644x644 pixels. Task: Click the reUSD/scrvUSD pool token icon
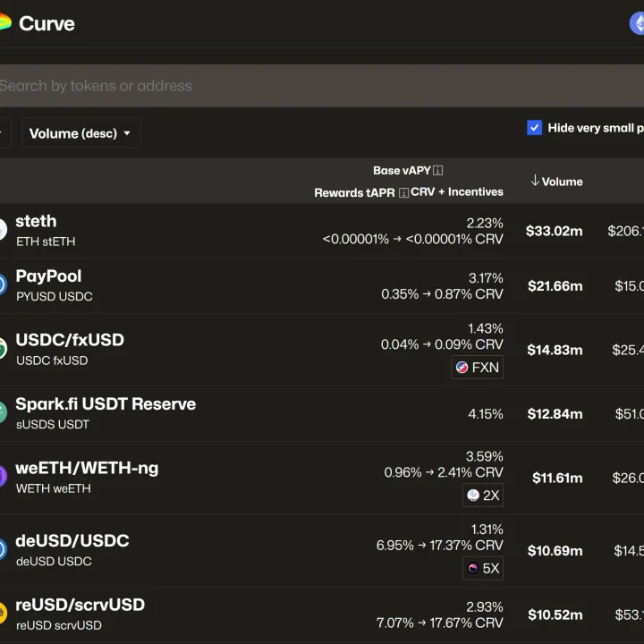pos(3,613)
